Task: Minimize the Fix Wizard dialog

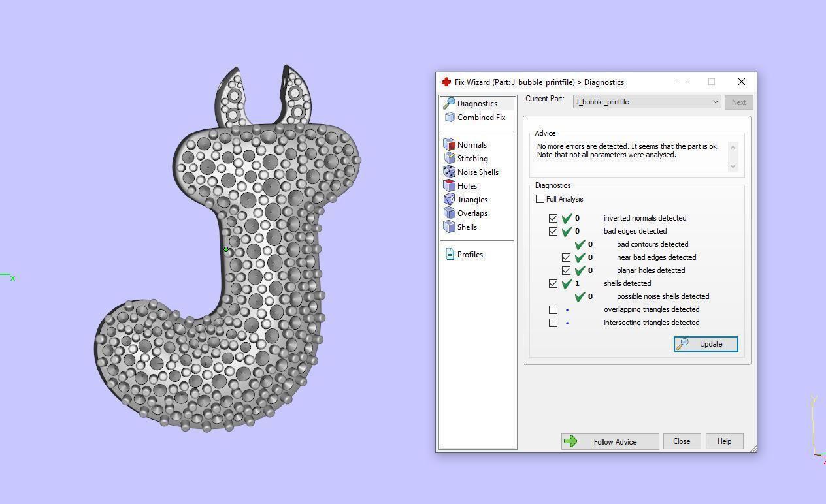Action: [x=682, y=82]
